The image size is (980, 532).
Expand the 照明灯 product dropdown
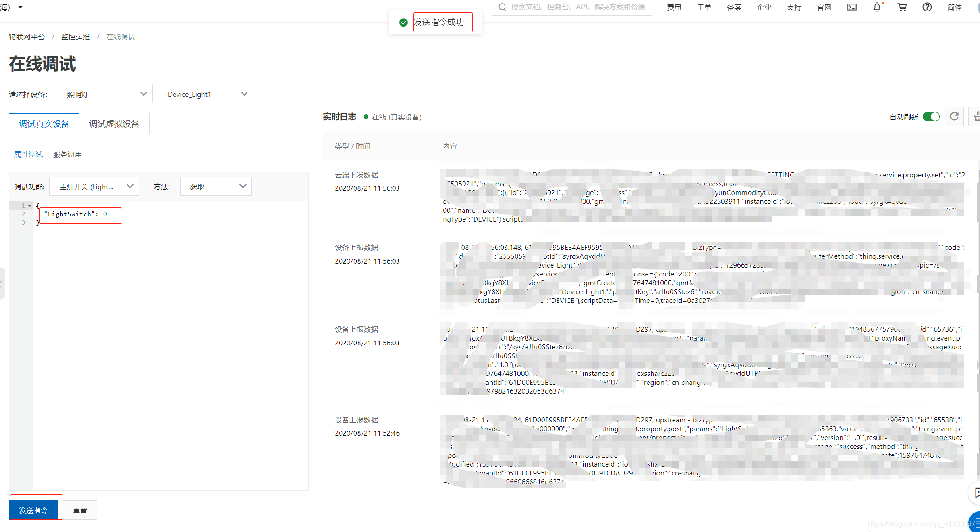point(104,94)
